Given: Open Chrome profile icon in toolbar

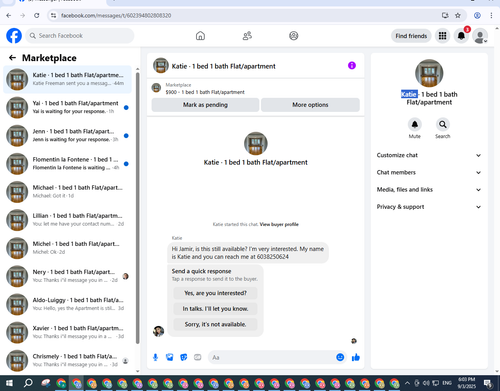Looking at the screenshot, I should point(477,15).
